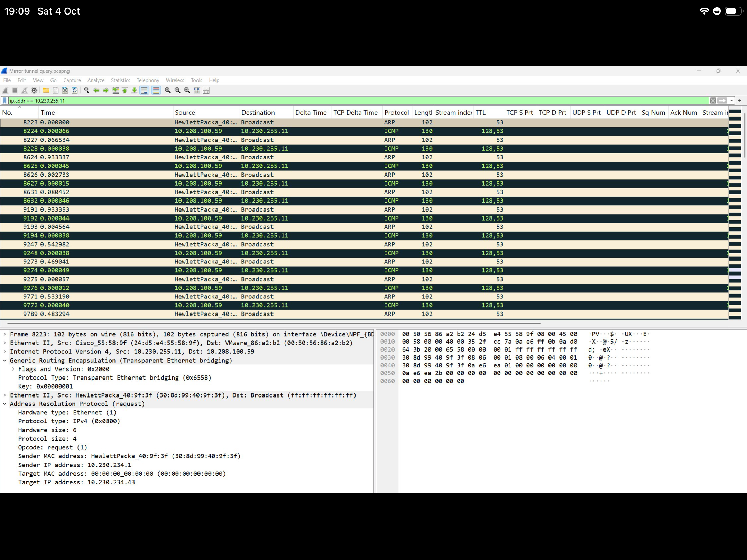Screen dimensions: 747x560
Task: Toggle the display filter bookmark button
Action: click(4, 101)
